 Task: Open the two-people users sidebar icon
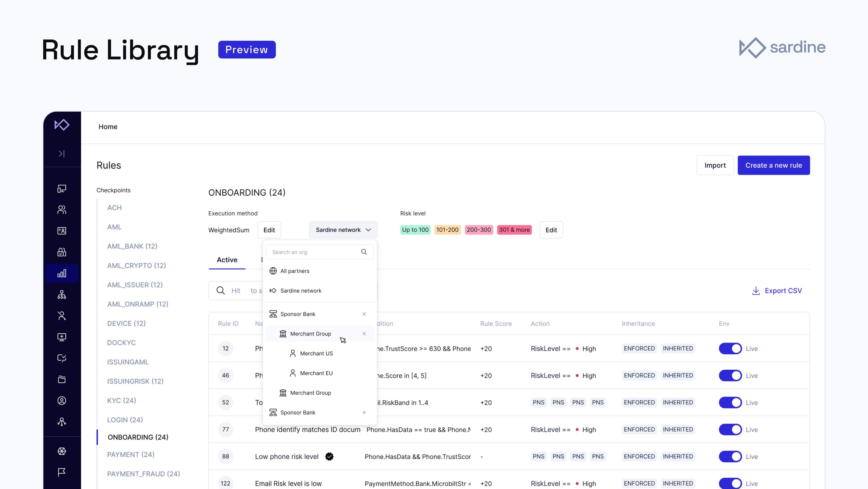[62, 210]
